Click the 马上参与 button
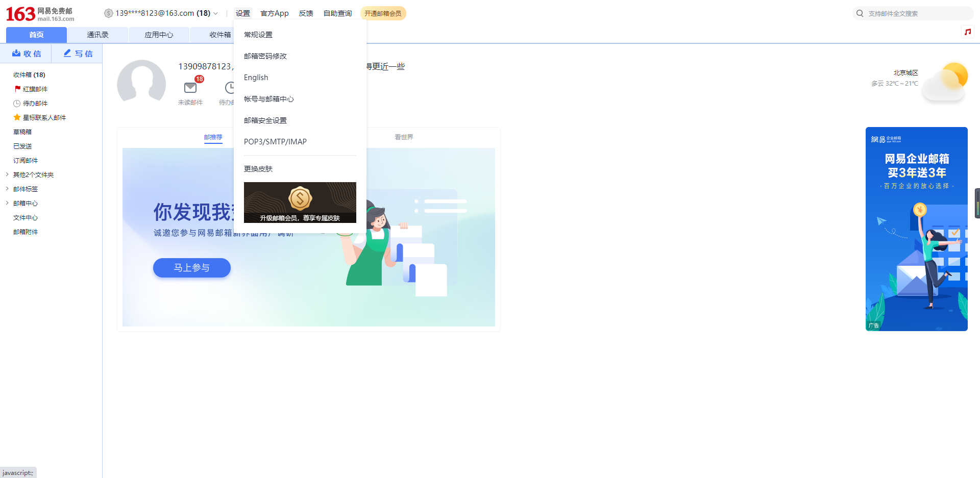 point(192,268)
